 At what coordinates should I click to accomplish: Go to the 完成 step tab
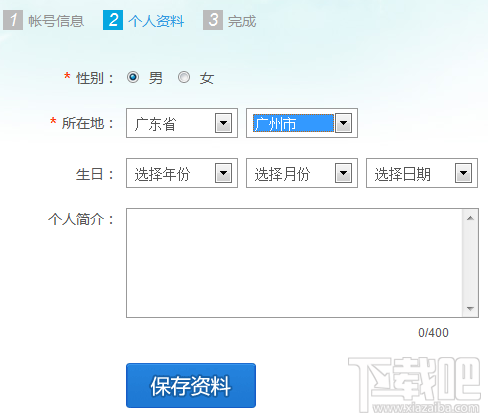point(242,21)
